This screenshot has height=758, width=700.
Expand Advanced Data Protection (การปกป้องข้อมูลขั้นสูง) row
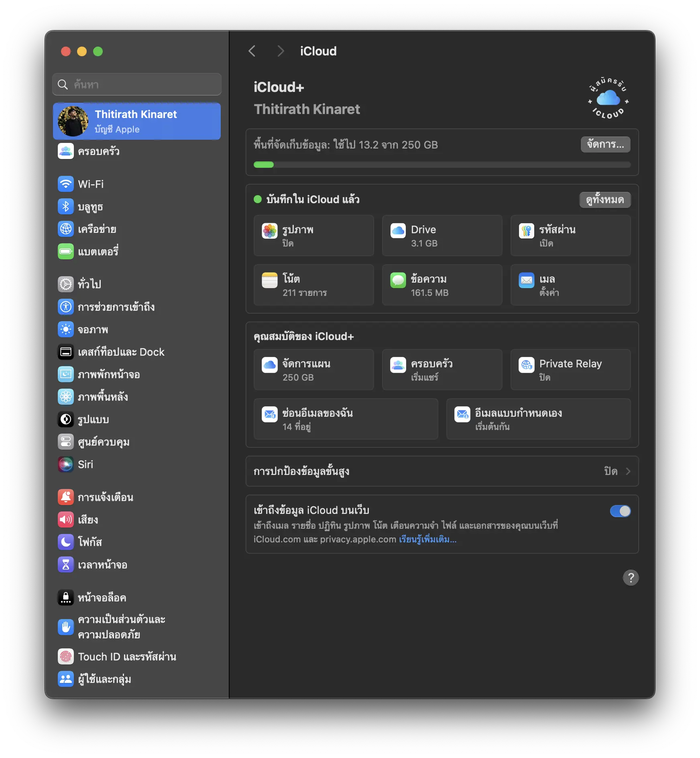[x=442, y=471]
